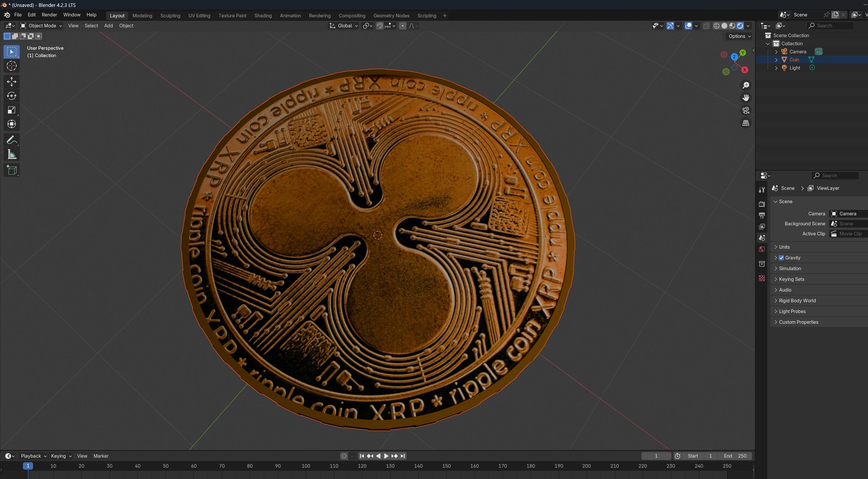
Task: Open the Global transform orientation dropdown
Action: pos(344,26)
